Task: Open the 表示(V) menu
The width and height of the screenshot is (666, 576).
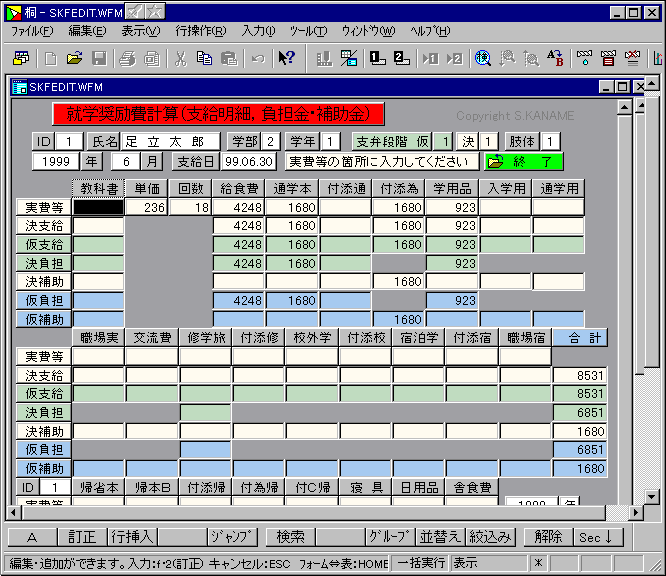Action: [140, 32]
